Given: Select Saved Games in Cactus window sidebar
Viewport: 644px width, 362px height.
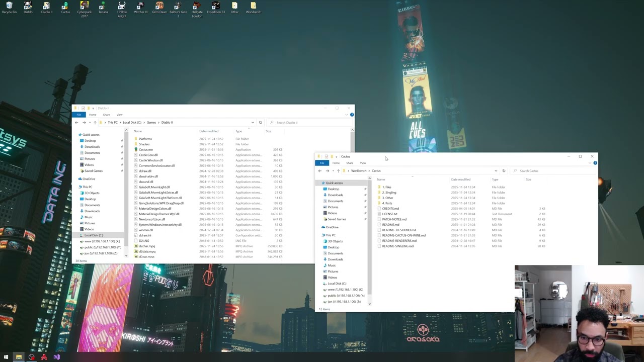Looking at the screenshot, I should 337,219.
